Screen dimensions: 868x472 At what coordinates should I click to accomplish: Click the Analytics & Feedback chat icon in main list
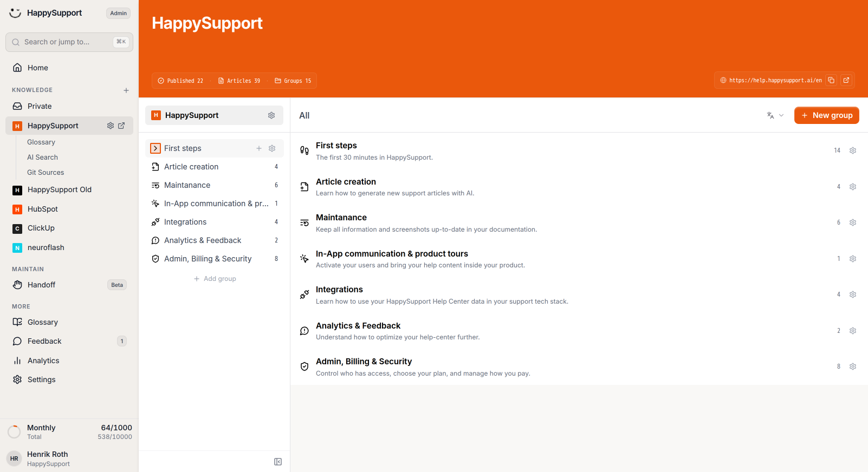pos(305,331)
